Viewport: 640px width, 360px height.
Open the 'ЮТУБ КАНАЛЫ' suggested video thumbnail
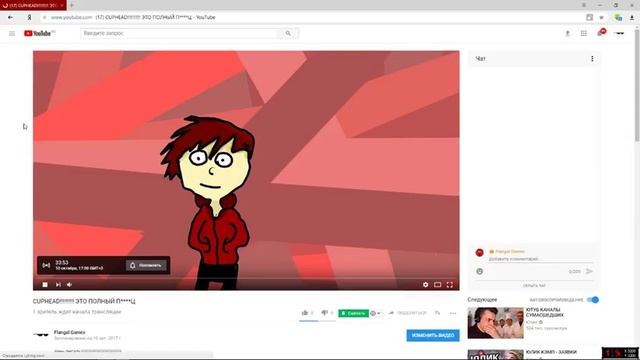(x=496, y=323)
